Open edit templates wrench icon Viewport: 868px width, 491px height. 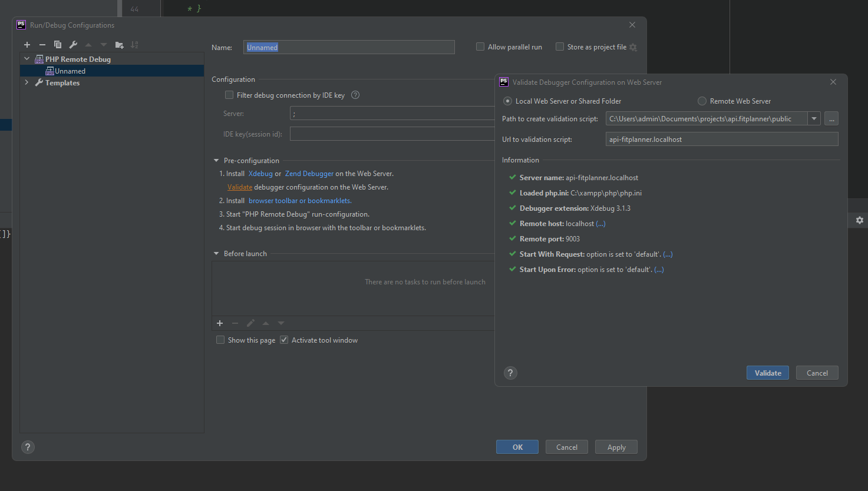[x=73, y=45]
